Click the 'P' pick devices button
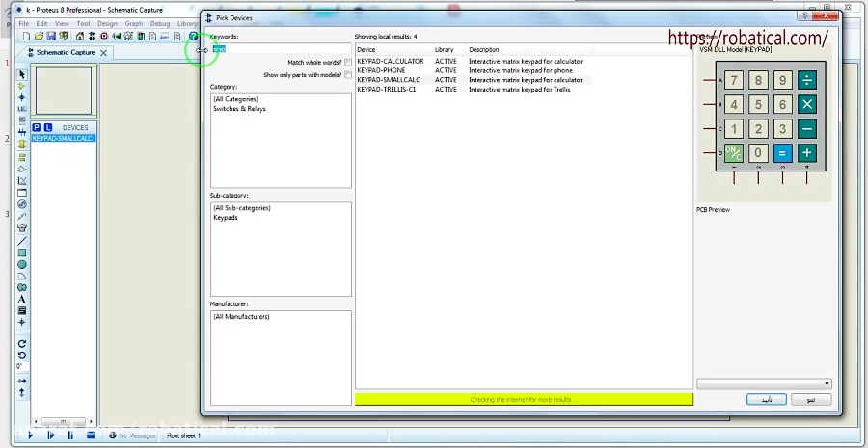The image size is (868, 448). [37, 127]
